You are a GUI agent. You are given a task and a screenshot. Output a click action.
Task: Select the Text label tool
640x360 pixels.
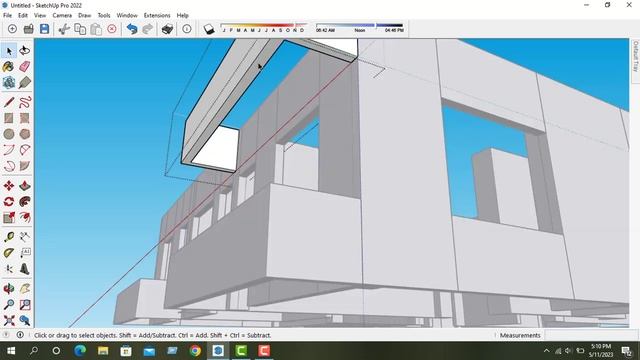24,253
